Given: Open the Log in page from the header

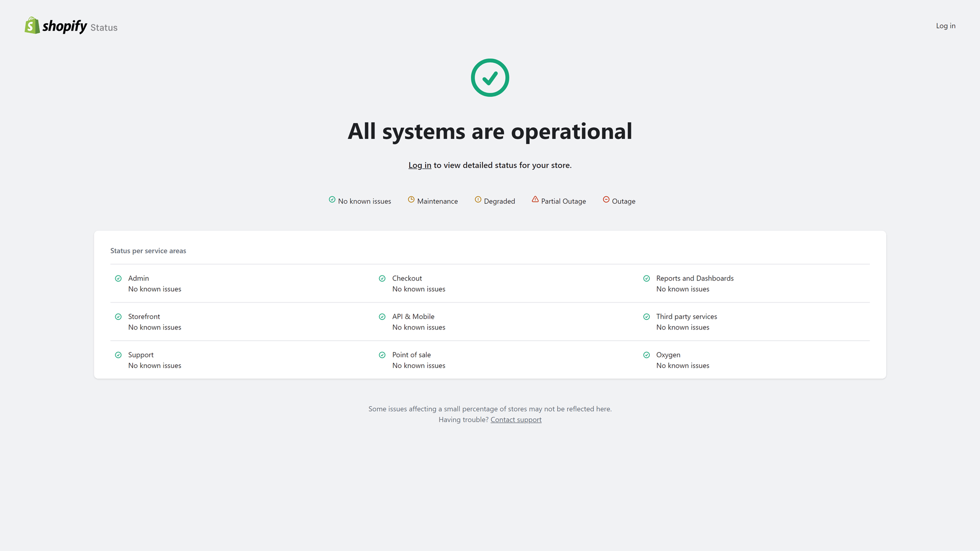Looking at the screenshot, I should click(x=945, y=26).
